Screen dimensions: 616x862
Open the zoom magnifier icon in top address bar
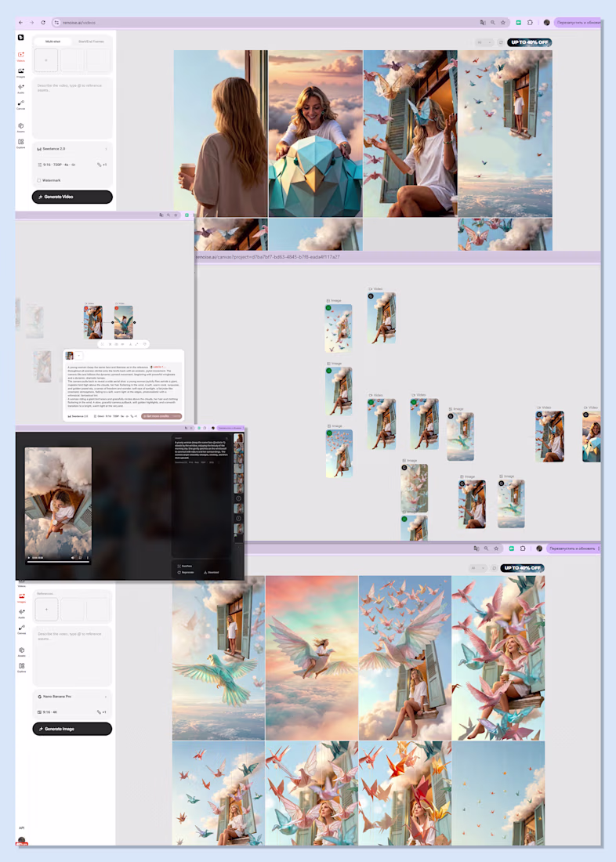(493, 23)
